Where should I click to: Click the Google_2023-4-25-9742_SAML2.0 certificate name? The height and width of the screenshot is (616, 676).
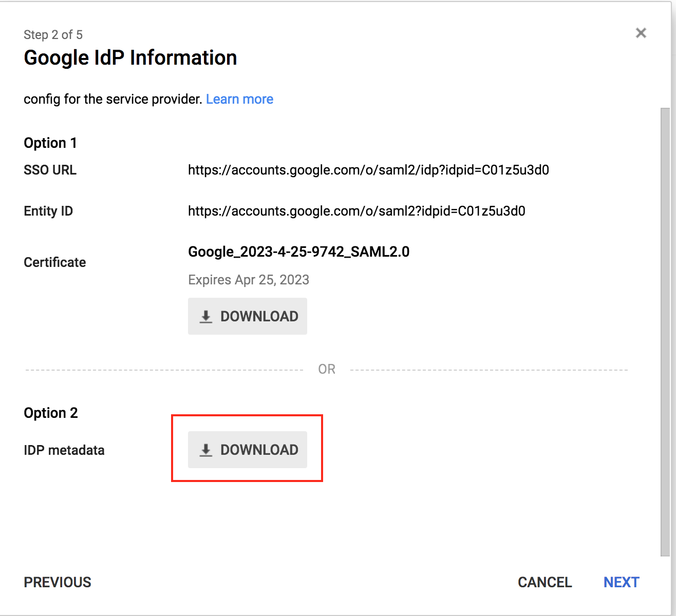(x=298, y=252)
